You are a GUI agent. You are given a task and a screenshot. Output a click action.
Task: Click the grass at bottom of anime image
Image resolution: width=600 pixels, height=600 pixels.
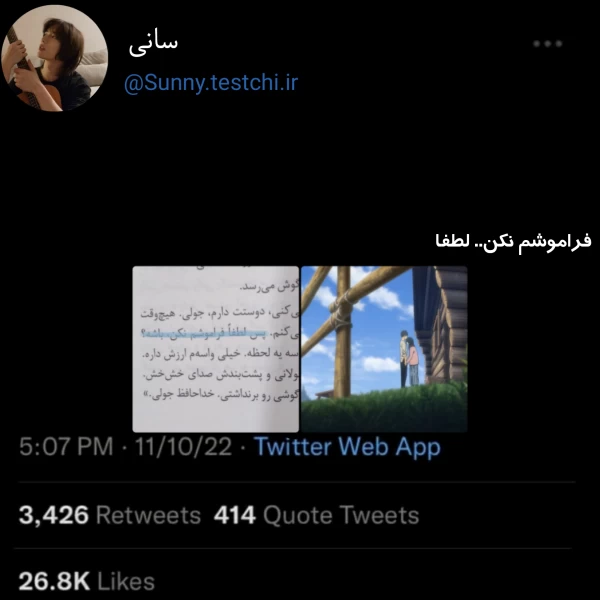[x=384, y=410]
